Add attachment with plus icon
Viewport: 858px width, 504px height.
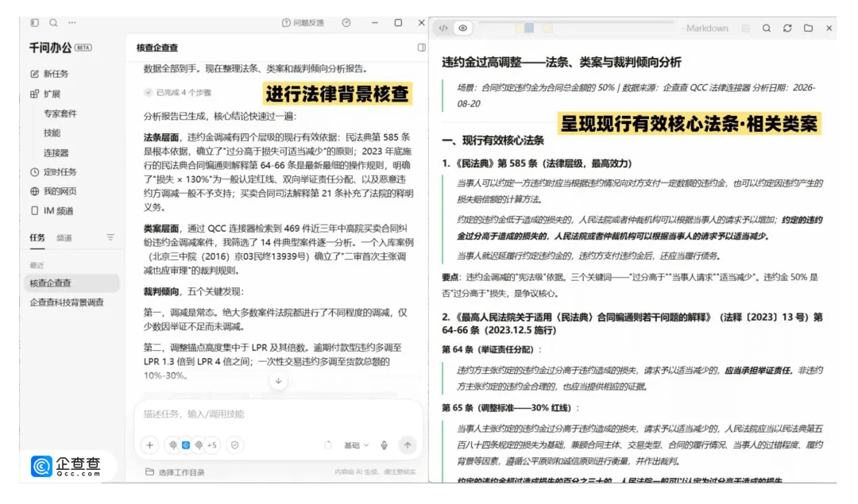150,445
